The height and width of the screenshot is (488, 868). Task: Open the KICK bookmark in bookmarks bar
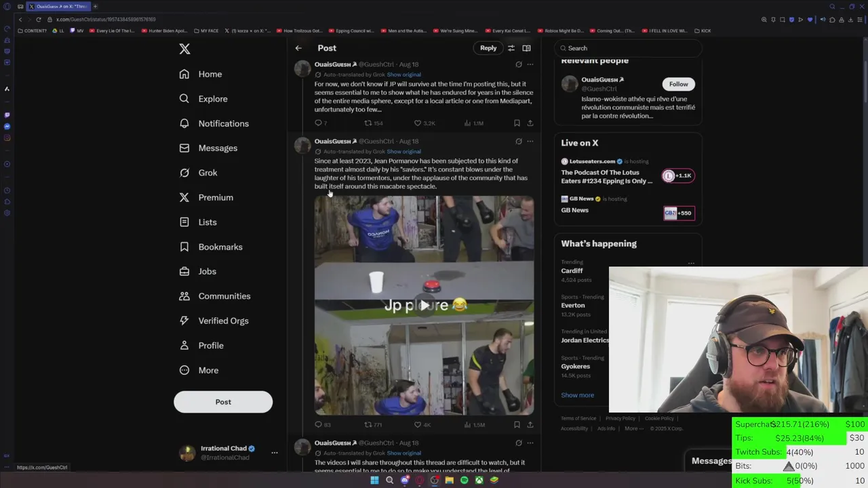coord(702,30)
